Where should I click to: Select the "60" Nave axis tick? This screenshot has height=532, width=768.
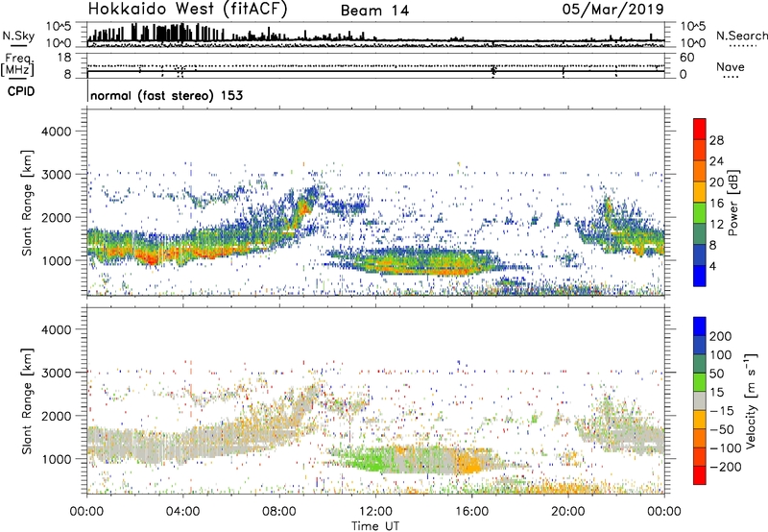point(687,58)
